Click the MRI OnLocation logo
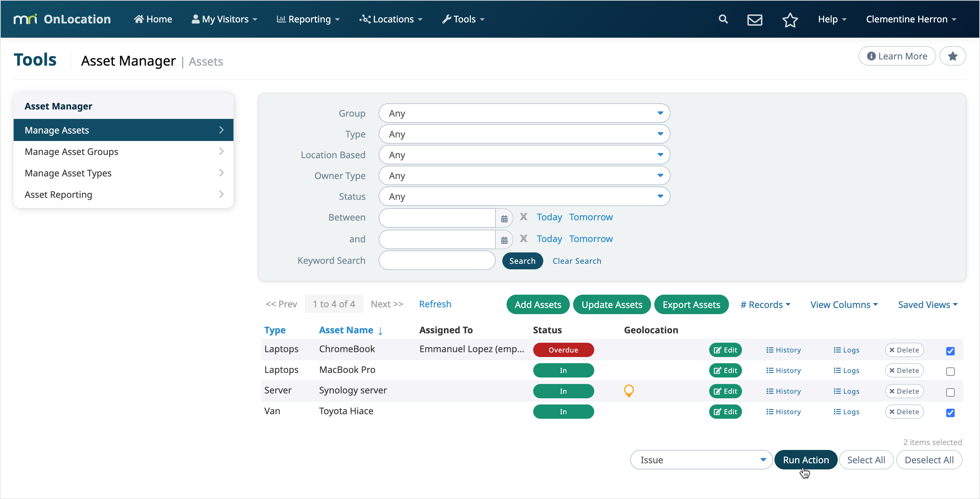 coord(62,19)
